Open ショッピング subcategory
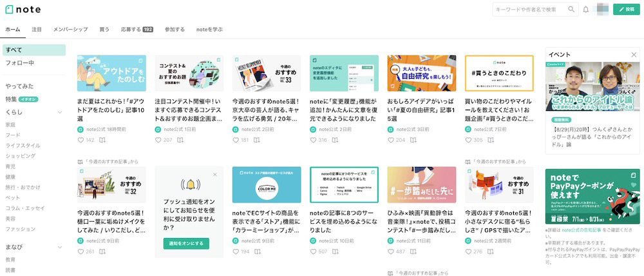Image resolution: width=644 pixels, height=276 pixels. (x=21, y=156)
